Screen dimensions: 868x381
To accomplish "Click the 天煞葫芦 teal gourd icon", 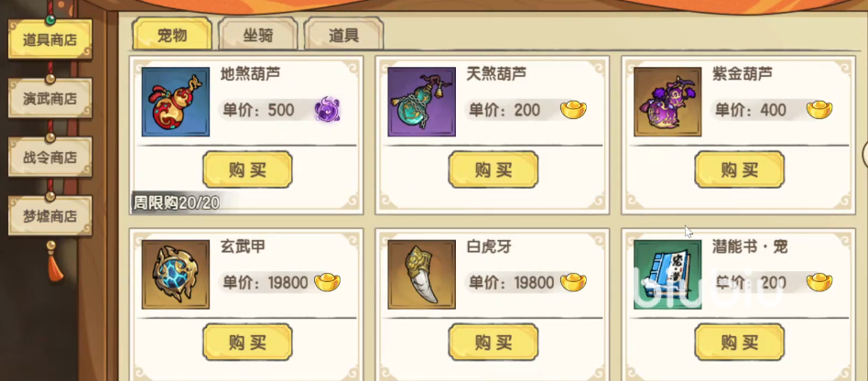I will (421, 102).
